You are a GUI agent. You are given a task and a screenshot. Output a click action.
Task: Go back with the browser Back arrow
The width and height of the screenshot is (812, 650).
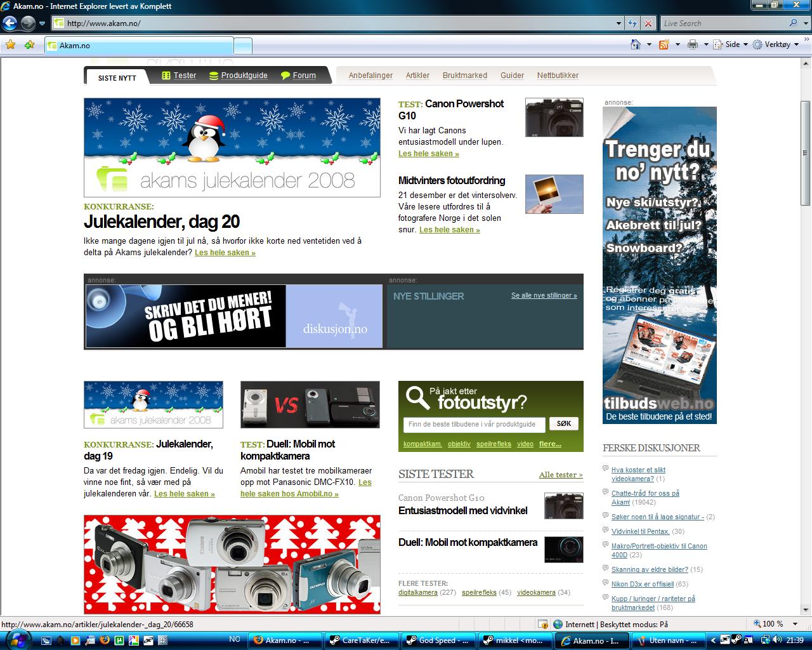(x=10, y=23)
